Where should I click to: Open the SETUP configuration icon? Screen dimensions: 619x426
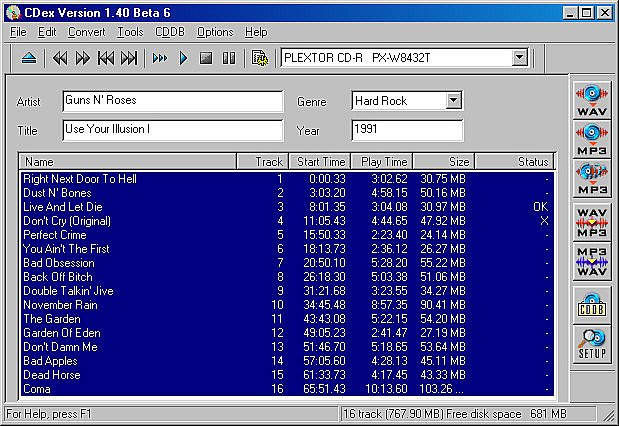point(591,344)
